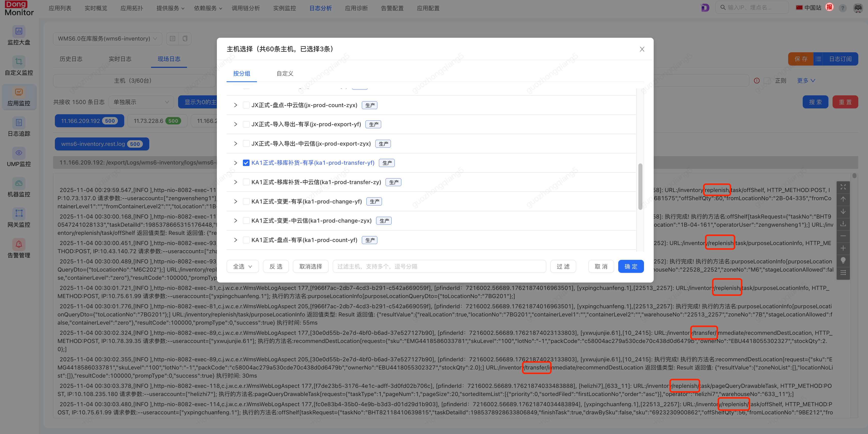Open the 机器监控 sidebar panel
Screen dimensions: 868x434
coord(19,187)
